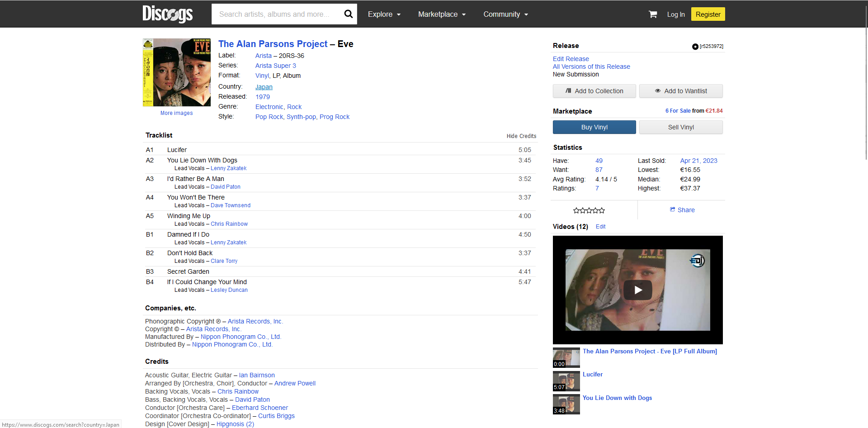The image size is (868, 428).
Task: Click the Discogs logo
Action: point(167,14)
